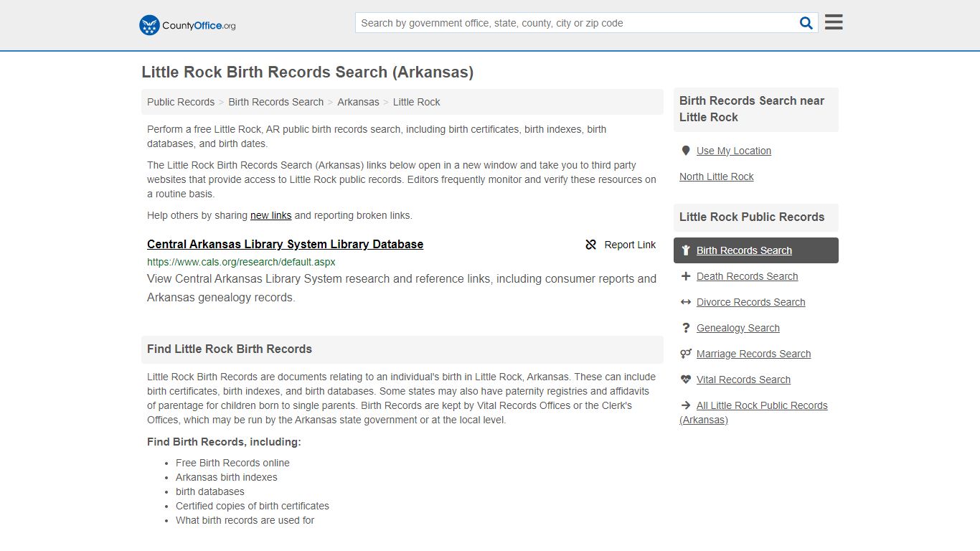
Task: Open All Little Rock Public Records
Action: click(x=753, y=413)
